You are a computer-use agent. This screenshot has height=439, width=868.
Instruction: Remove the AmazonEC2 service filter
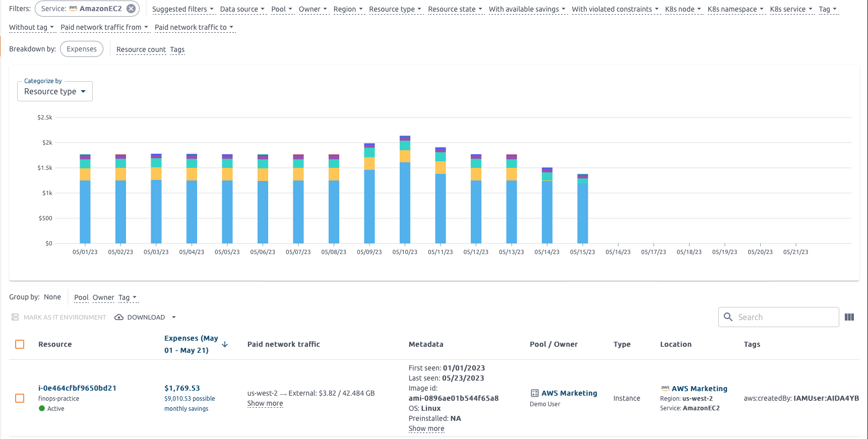tap(131, 9)
